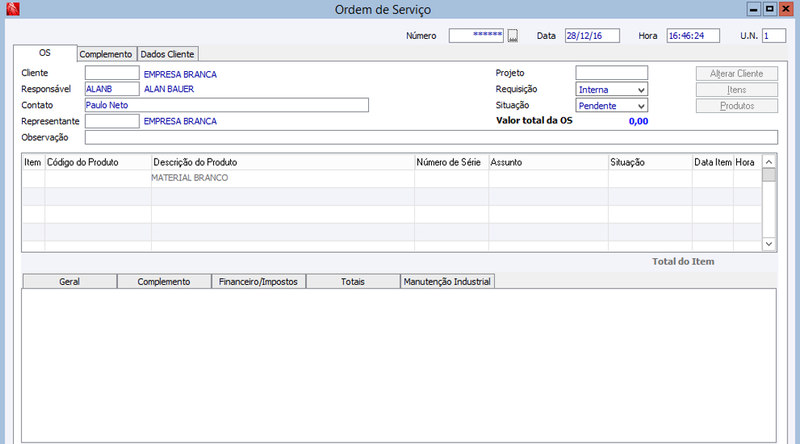This screenshot has width=800, height=444.
Task: Open the Totais tab
Action: [x=353, y=282]
